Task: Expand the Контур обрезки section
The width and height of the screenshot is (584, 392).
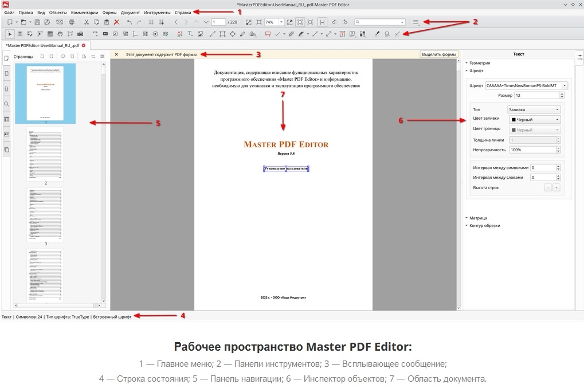Action: pos(483,225)
